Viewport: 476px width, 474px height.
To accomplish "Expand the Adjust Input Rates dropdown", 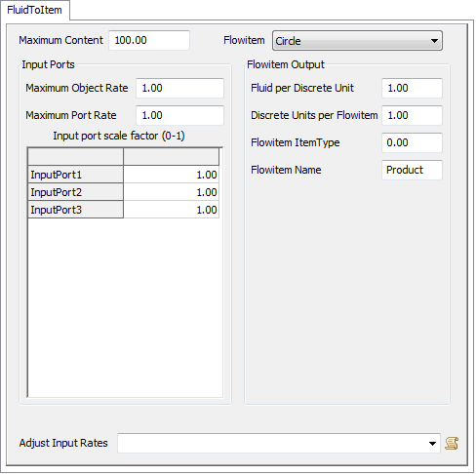I will pyautogui.click(x=432, y=443).
